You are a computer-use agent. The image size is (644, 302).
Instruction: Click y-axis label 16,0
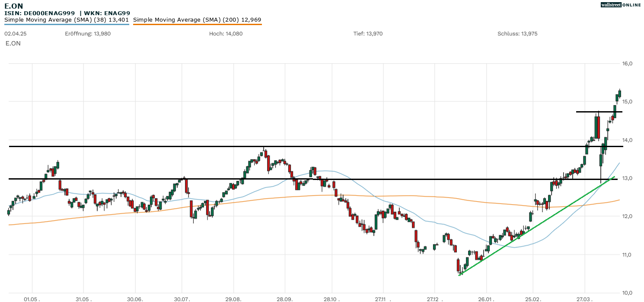(628, 64)
